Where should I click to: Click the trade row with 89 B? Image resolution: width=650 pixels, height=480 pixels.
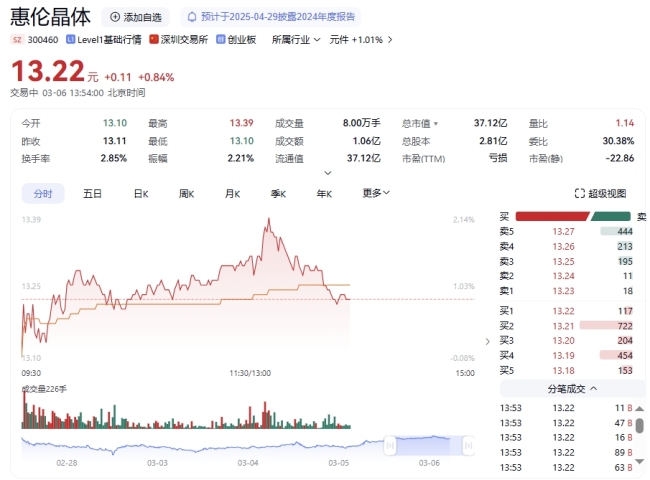point(567,453)
